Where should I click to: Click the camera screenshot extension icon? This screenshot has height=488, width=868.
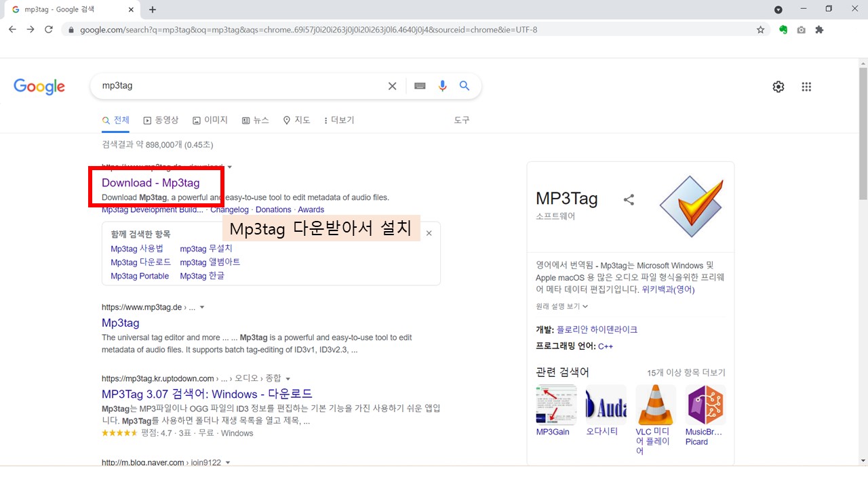pyautogui.click(x=802, y=30)
